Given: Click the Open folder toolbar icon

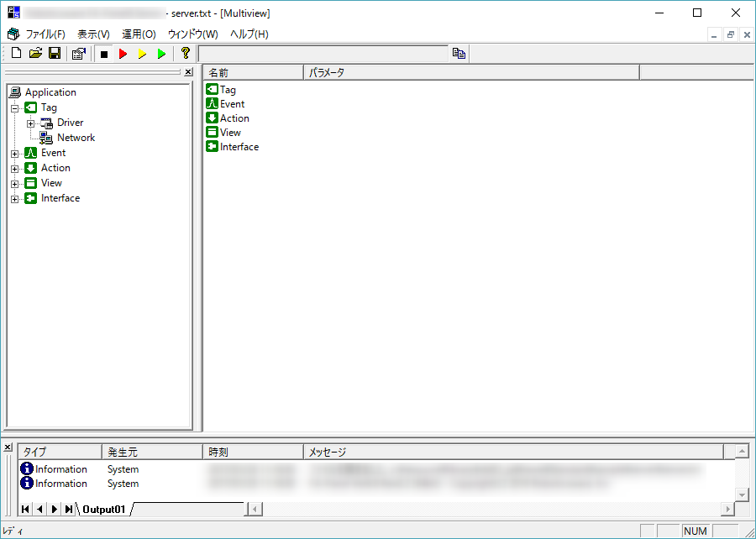Looking at the screenshot, I should point(35,54).
